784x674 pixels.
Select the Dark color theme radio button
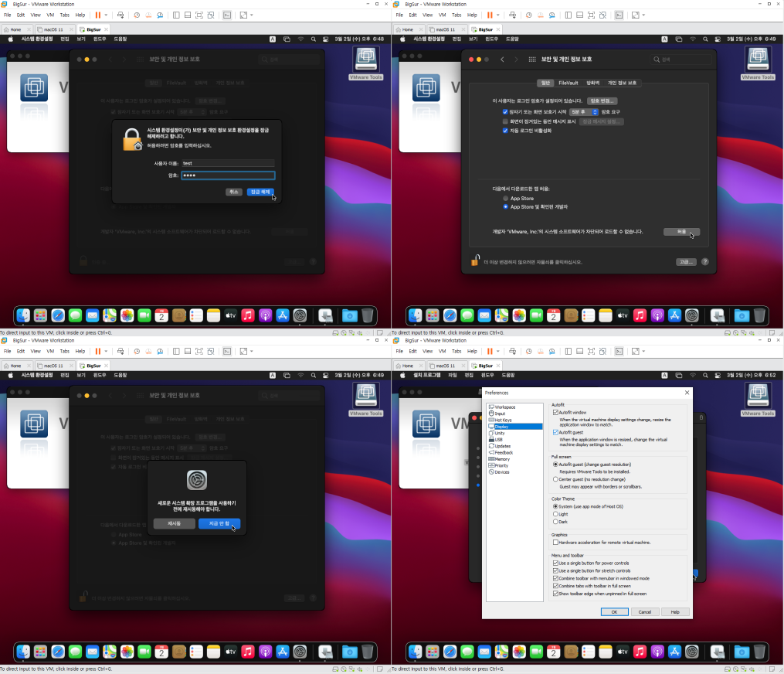(x=555, y=522)
